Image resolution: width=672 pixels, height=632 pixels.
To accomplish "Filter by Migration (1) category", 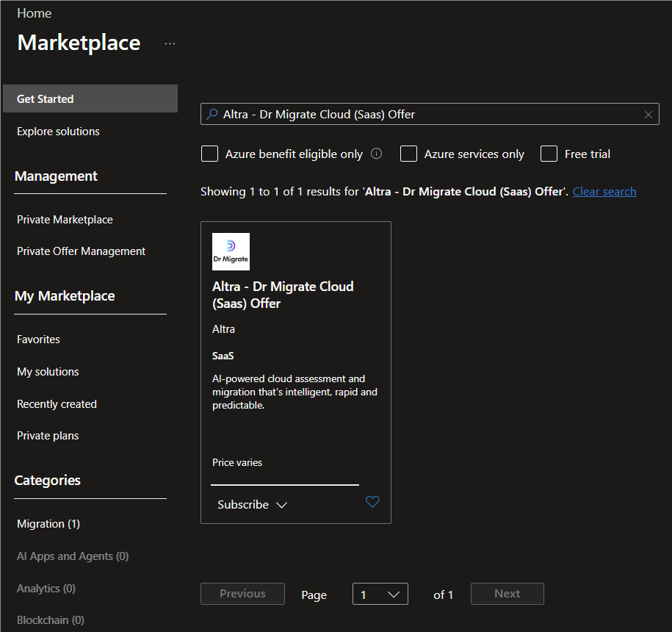I will [48, 524].
